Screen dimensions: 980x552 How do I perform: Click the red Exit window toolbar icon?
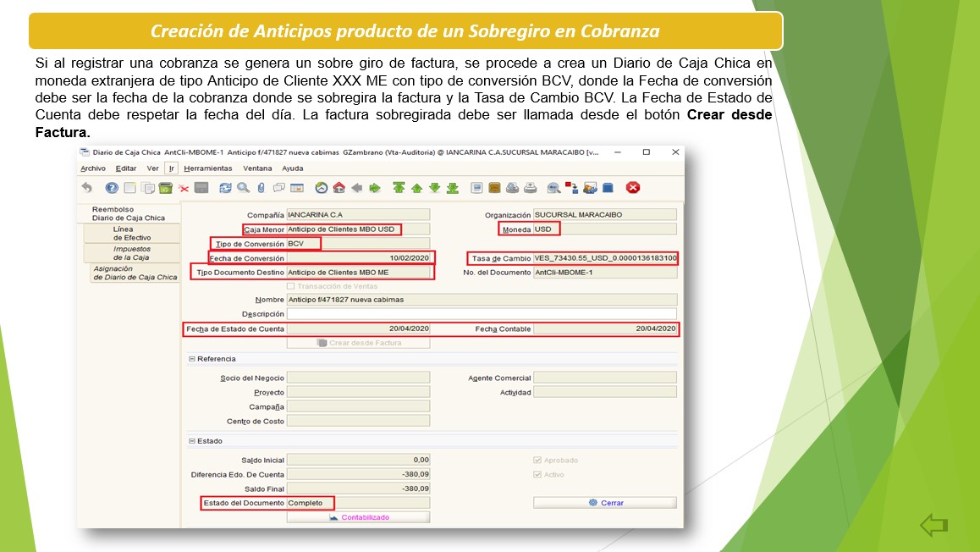(633, 188)
